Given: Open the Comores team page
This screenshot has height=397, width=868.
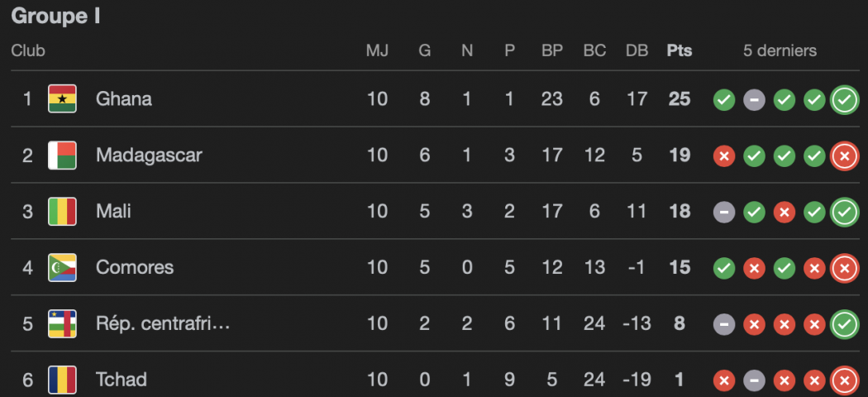Looking at the screenshot, I should click(x=135, y=268).
